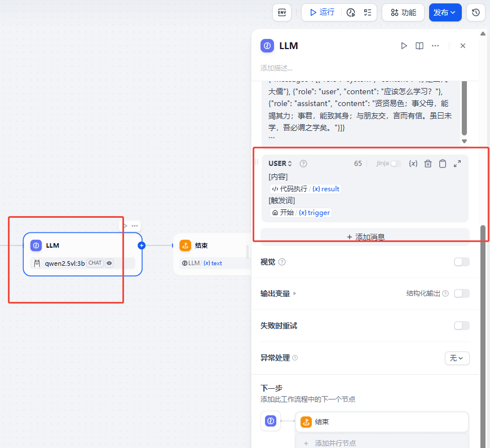The height and width of the screenshot is (448, 490).
Task: Open the 异常处理 dropdown showing 无
Action: point(457,358)
